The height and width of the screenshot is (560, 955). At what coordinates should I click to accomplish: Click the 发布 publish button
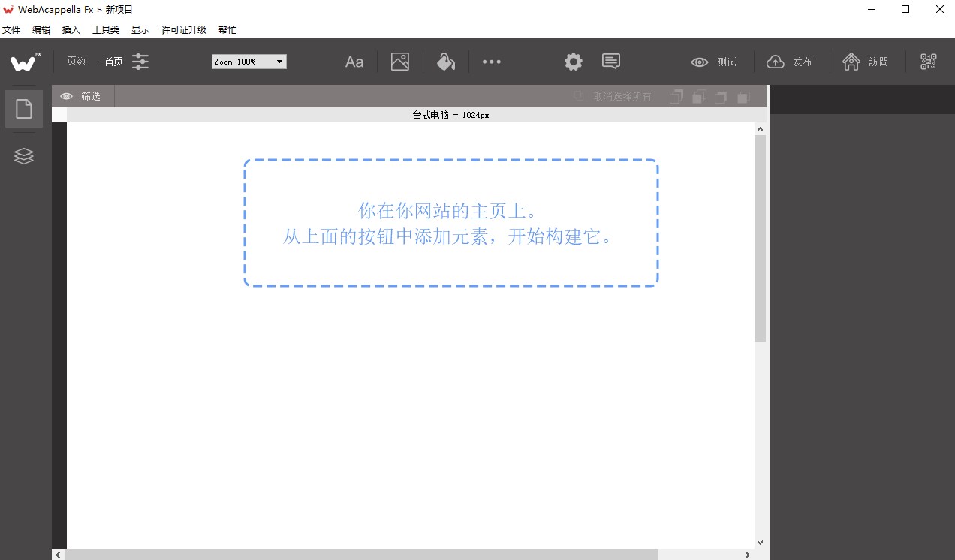tap(791, 62)
